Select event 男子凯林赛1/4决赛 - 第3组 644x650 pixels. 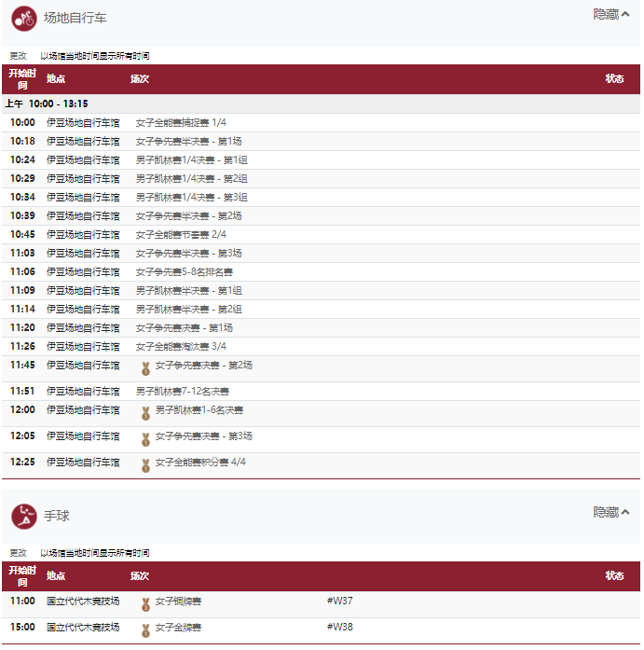pyautogui.click(x=192, y=198)
